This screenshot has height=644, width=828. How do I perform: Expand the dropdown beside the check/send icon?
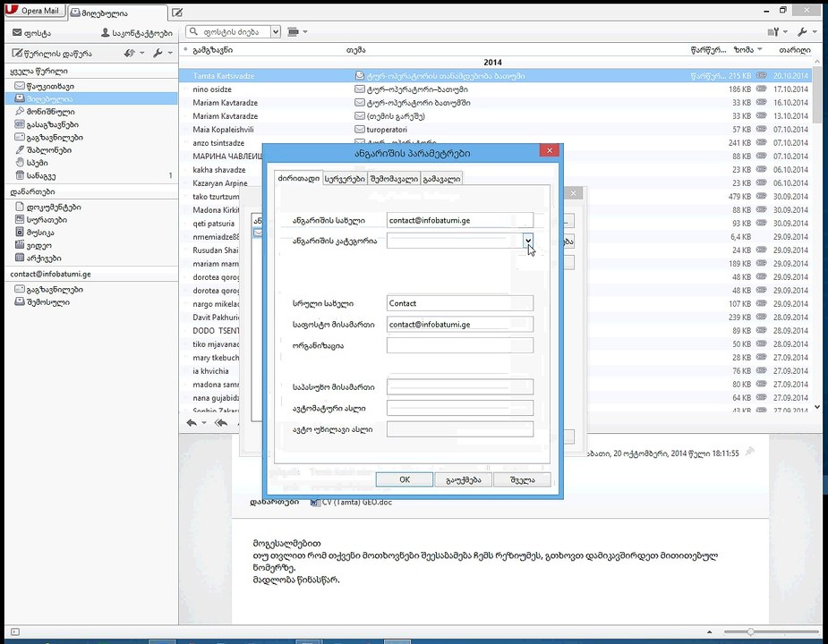(142, 54)
